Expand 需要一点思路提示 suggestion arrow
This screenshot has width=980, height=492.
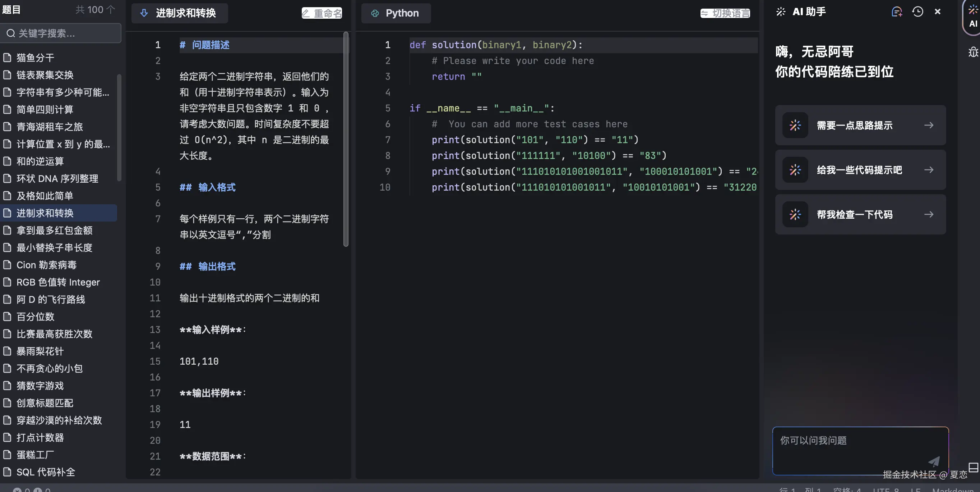click(929, 125)
